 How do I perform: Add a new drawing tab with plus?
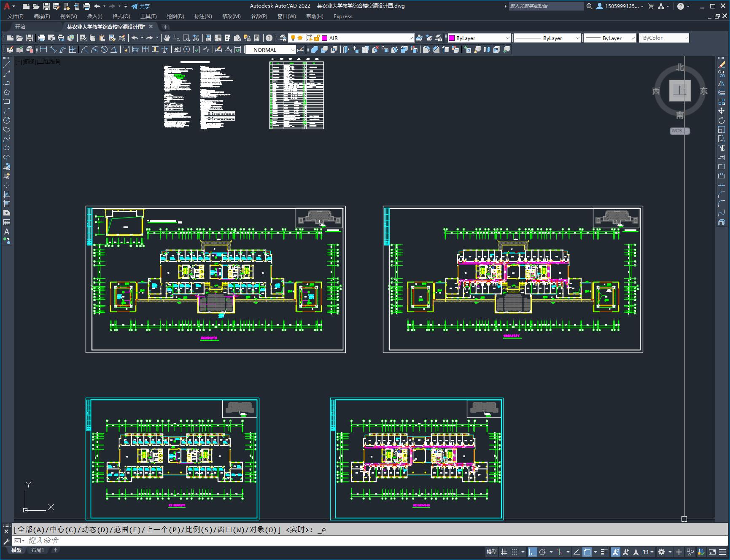166,27
